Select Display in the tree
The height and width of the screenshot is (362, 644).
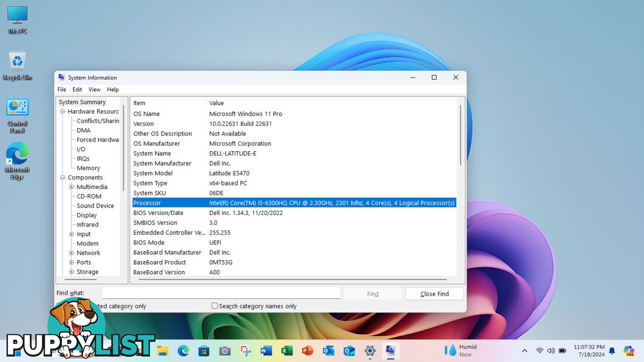pyautogui.click(x=87, y=215)
